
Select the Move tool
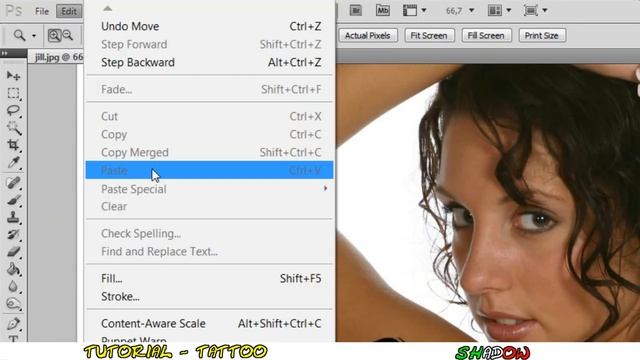[x=13, y=76]
